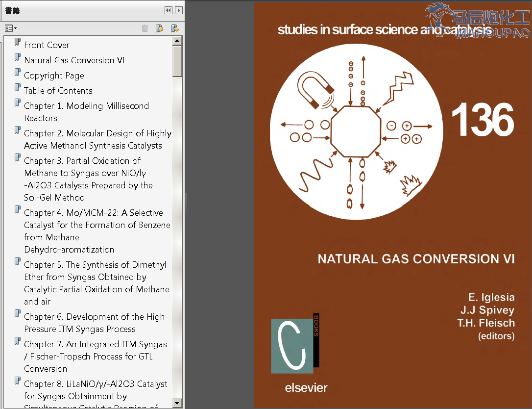Open Chapter 7 Integrated ITM Syngas bookmark

pyautogui.click(x=96, y=357)
